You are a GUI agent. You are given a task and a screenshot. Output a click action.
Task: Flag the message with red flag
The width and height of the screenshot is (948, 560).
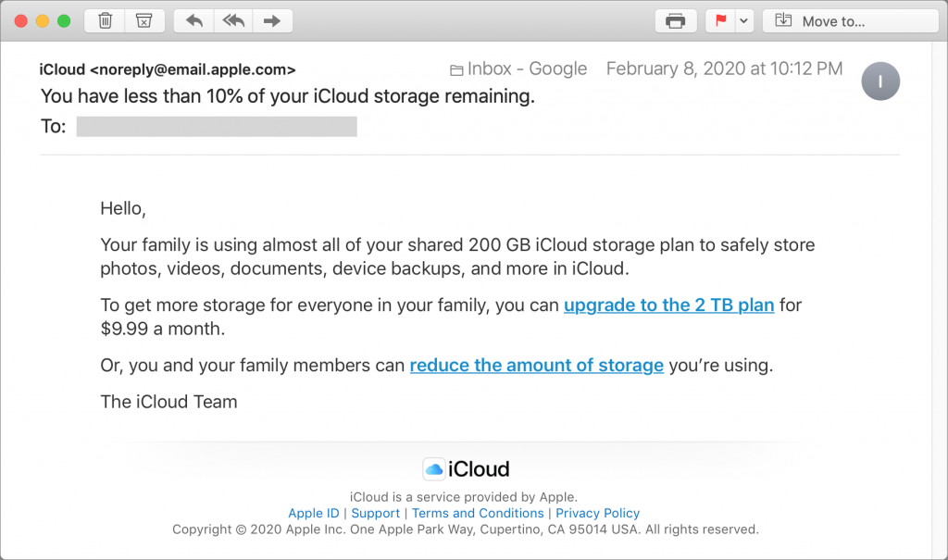721,20
